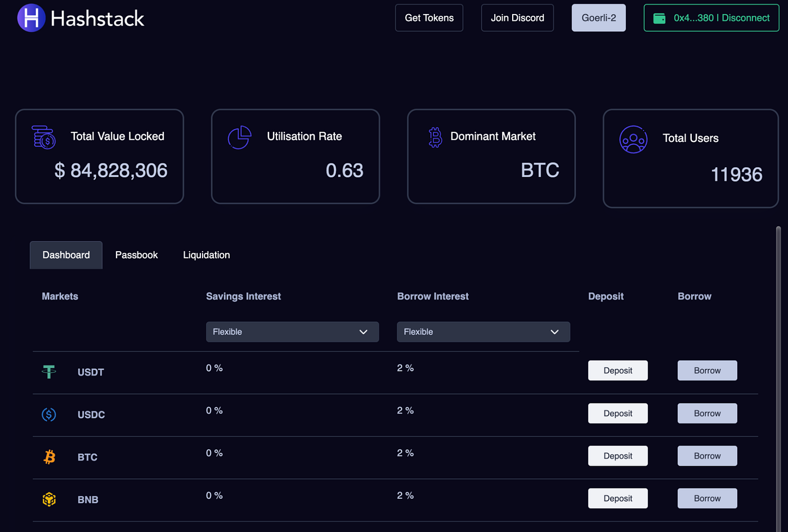Click the orange BTC coin icon
This screenshot has width=788, height=532.
coord(50,457)
